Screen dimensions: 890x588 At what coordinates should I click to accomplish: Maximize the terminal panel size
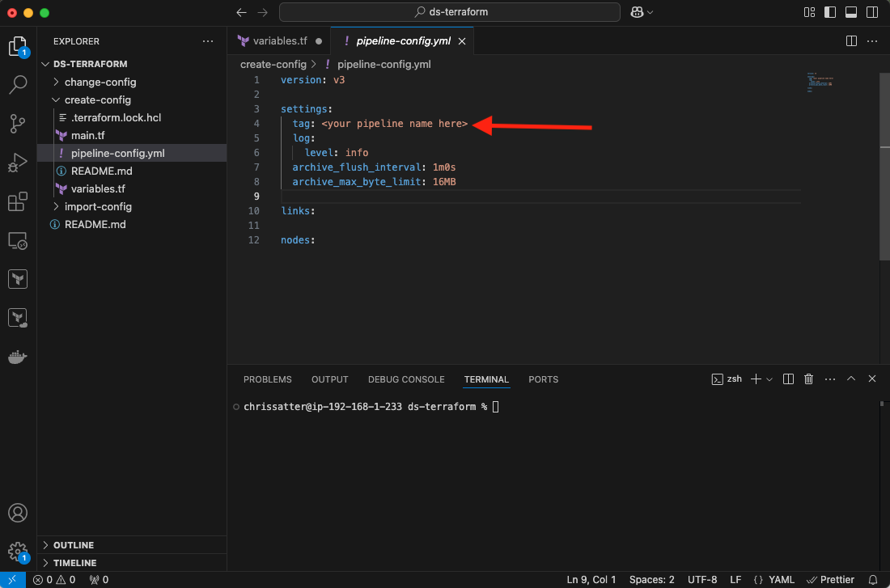[x=851, y=379]
